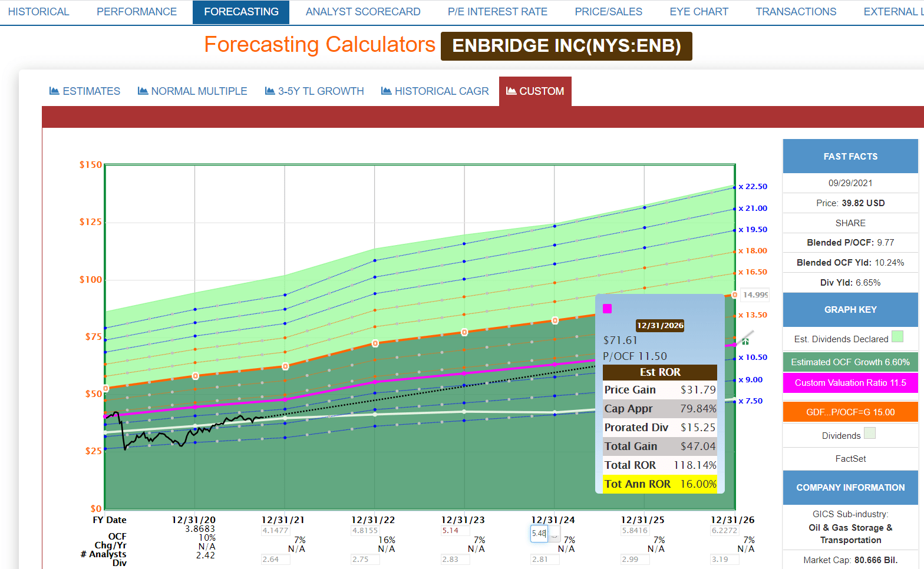Click the Estimated OCF Growth 6.60% bar

850,362
